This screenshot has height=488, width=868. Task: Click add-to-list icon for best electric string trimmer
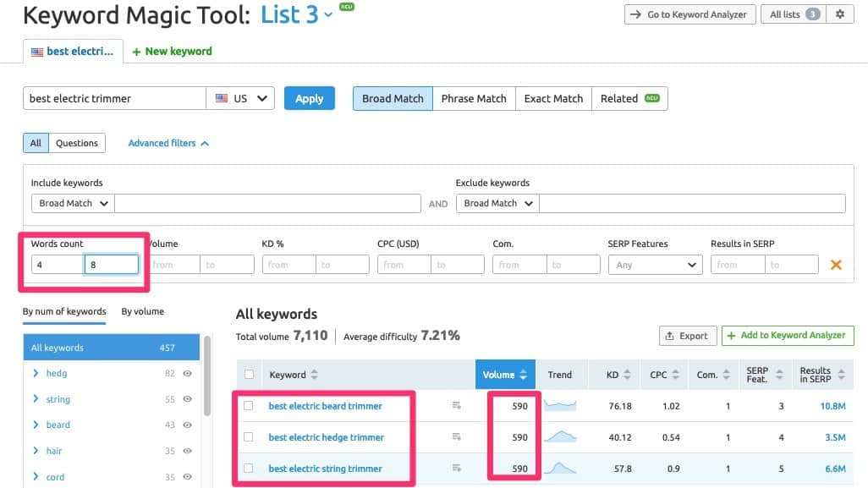coord(456,468)
